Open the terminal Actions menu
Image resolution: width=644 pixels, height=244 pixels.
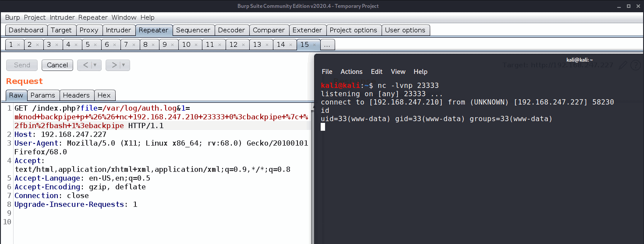(352, 72)
